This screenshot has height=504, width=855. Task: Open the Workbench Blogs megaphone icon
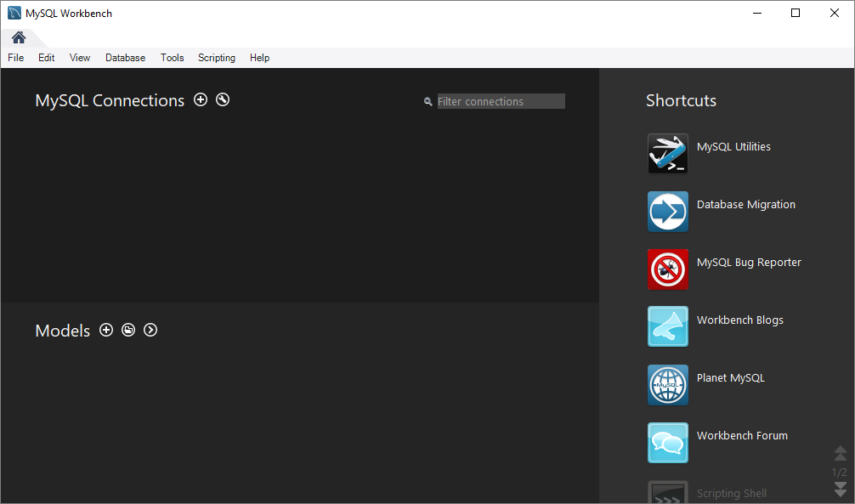(x=667, y=326)
